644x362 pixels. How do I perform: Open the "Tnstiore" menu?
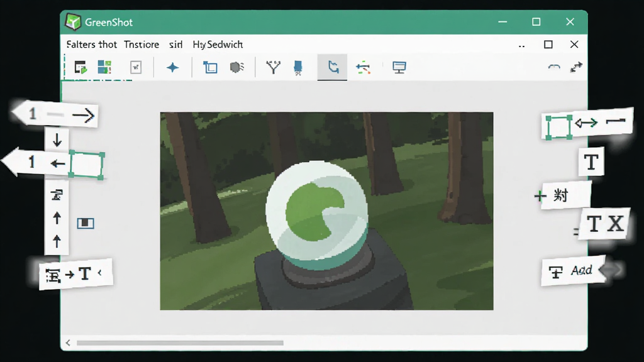(x=142, y=45)
